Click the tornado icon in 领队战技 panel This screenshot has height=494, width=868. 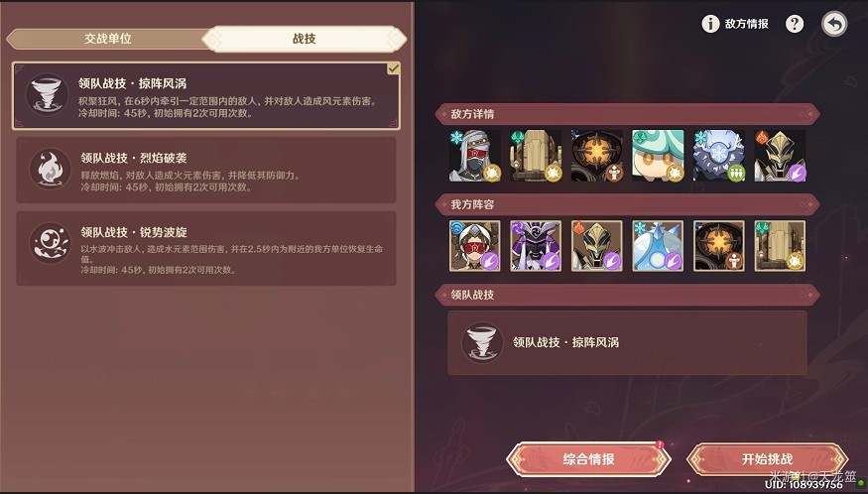[x=482, y=342]
